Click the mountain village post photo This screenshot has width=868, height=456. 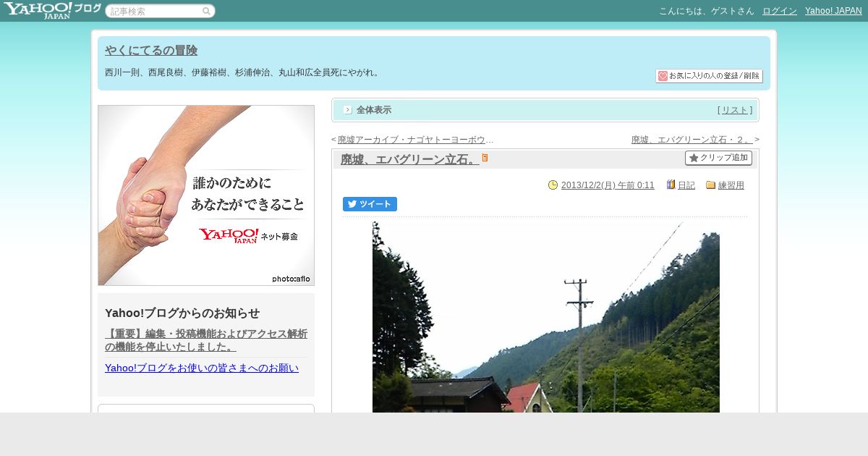pos(546,317)
